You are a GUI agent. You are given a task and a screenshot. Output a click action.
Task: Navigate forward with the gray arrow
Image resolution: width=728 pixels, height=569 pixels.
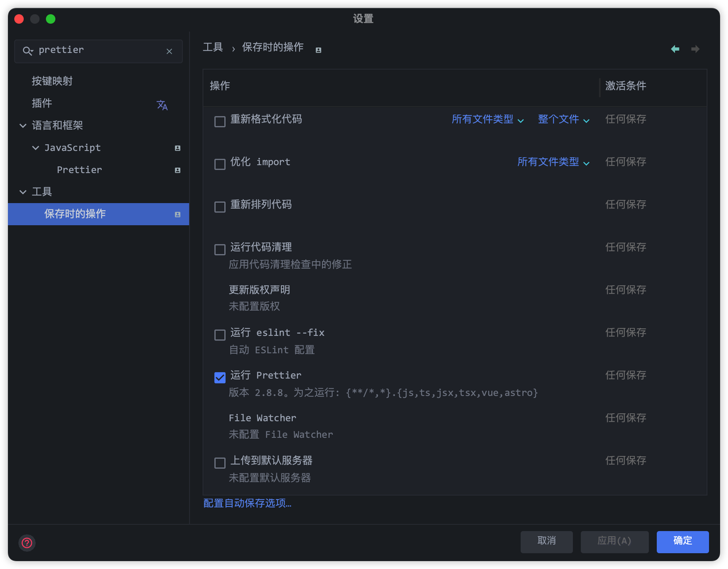click(695, 49)
